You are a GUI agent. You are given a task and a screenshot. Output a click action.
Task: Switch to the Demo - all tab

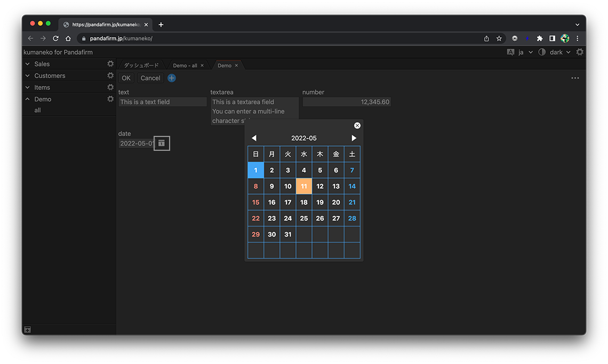click(x=185, y=66)
